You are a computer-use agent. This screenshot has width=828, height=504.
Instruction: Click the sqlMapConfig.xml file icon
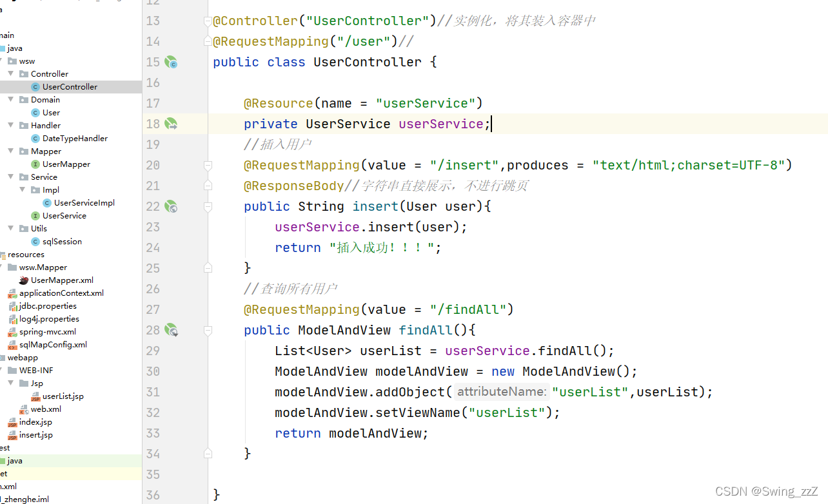point(12,345)
